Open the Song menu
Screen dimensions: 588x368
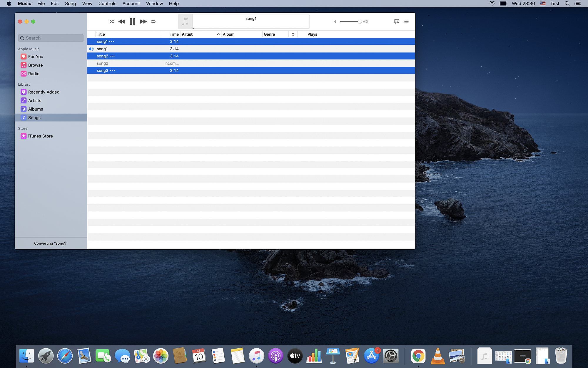[x=70, y=4]
